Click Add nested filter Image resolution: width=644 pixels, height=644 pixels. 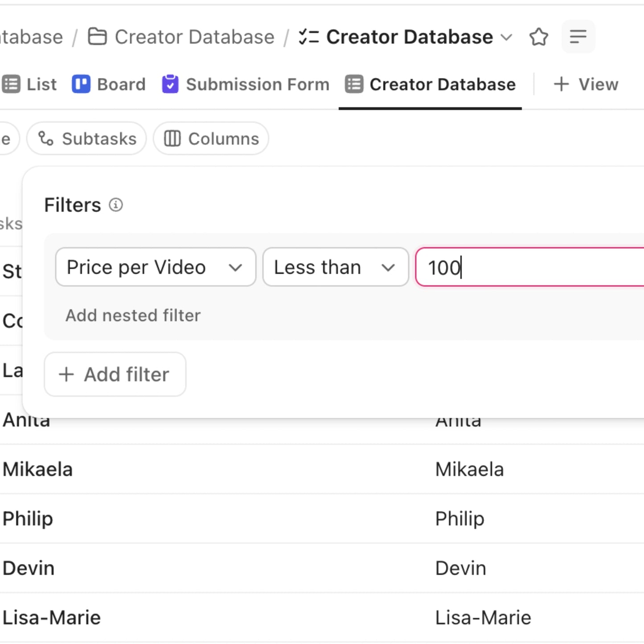click(x=133, y=316)
